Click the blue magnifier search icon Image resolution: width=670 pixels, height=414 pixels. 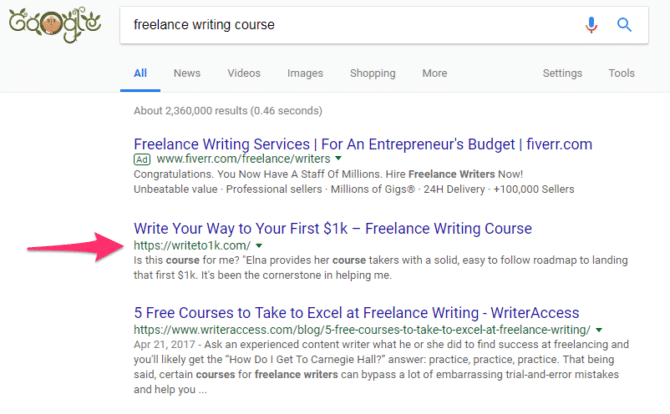(x=624, y=25)
